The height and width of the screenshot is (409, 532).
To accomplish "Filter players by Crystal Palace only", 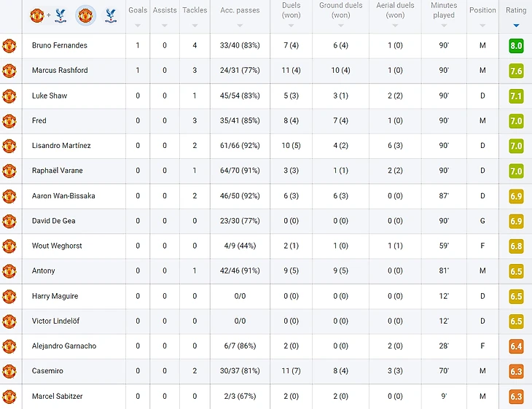I will (111, 15).
